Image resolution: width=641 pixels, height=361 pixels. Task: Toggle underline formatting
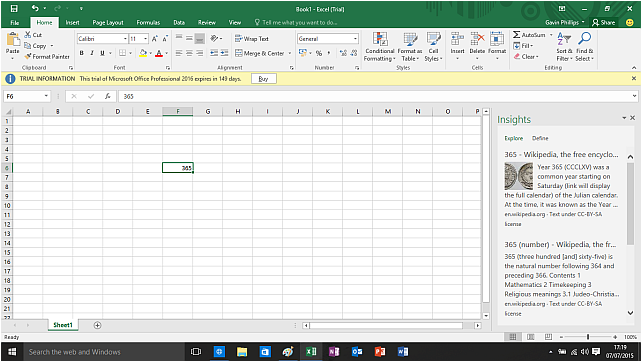(x=102, y=53)
